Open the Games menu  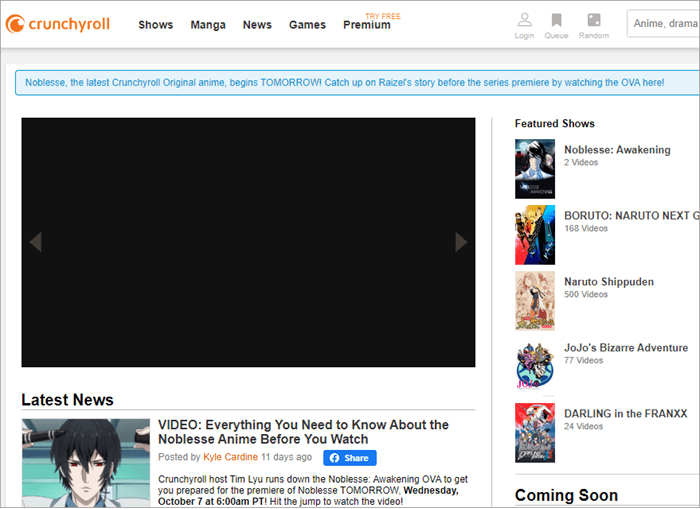click(307, 25)
